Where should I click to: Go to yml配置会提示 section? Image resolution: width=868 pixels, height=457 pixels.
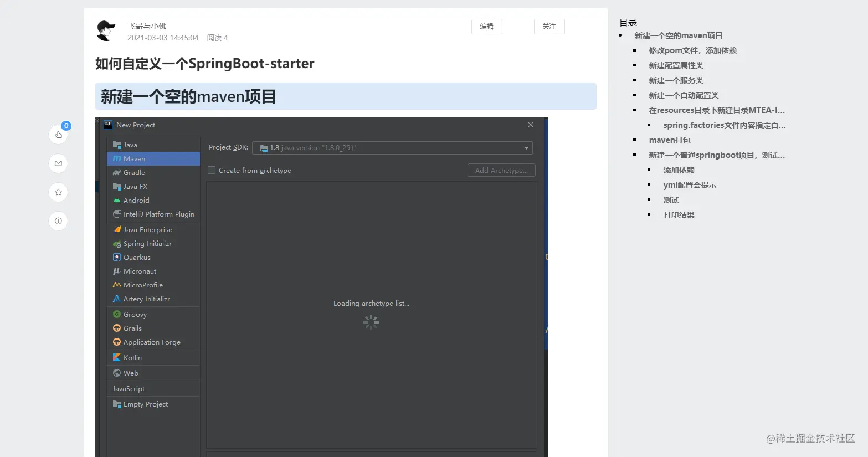click(x=690, y=185)
